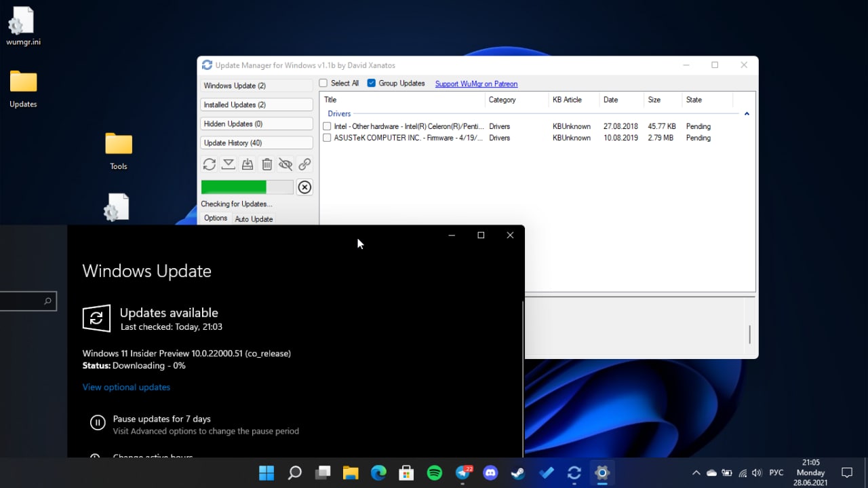The width and height of the screenshot is (868, 488).
Task: Open the notification center icon
Action: (x=847, y=473)
